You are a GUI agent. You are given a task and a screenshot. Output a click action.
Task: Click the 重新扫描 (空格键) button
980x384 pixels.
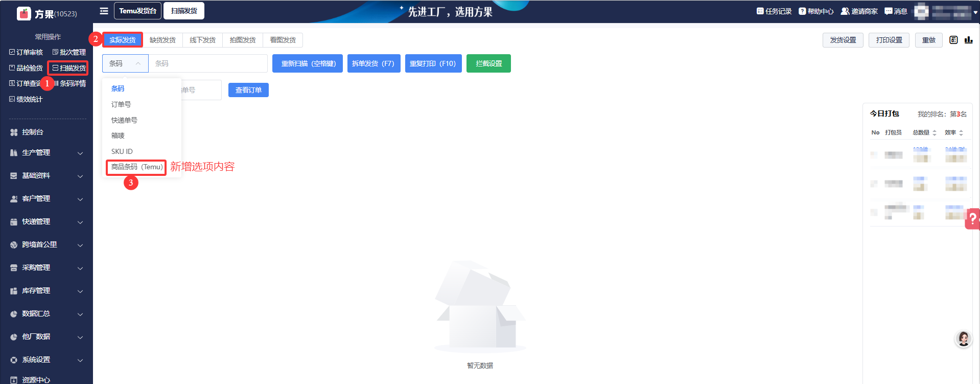point(308,63)
